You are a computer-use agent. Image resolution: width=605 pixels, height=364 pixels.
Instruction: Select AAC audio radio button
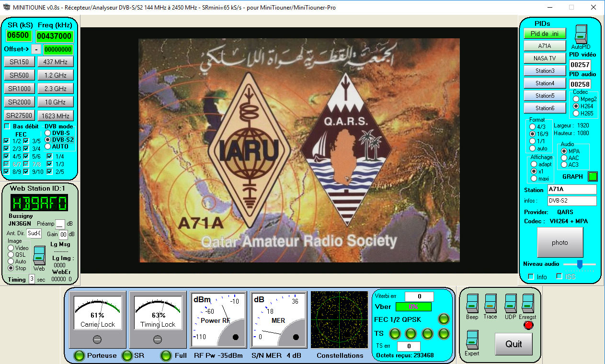[x=564, y=158]
